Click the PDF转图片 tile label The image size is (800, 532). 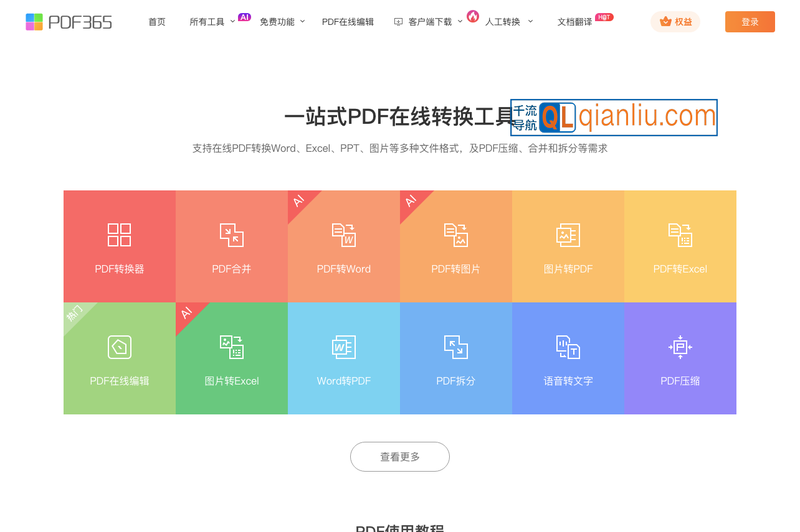[456, 269]
